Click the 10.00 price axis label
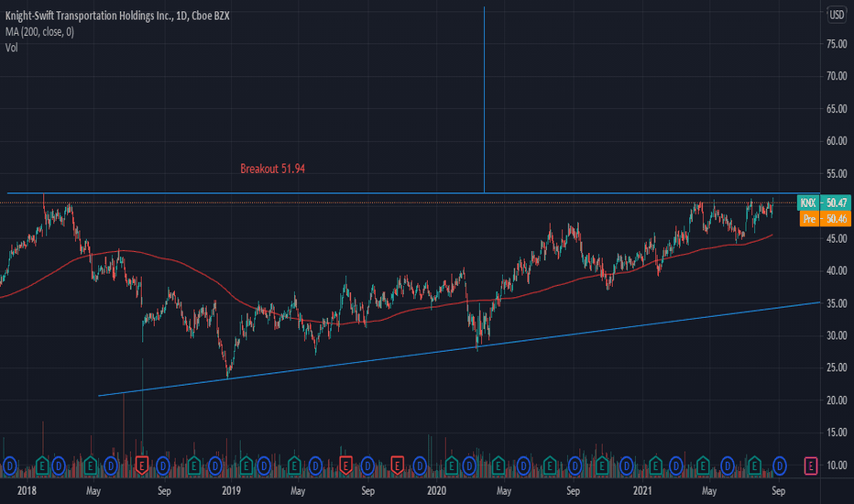The height and width of the screenshot is (504, 854). (837, 466)
